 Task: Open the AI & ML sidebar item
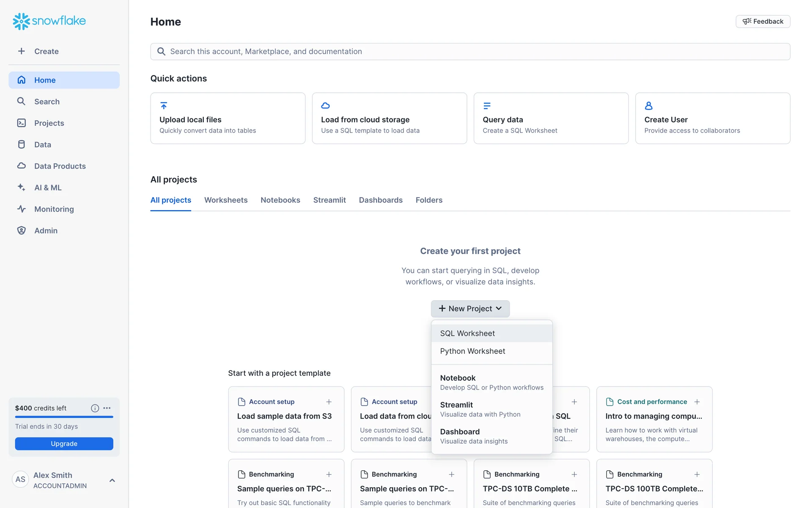tap(47, 188)
